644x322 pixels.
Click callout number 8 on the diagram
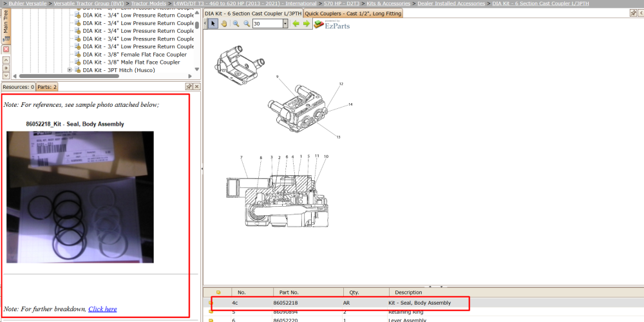click(260, 157)
